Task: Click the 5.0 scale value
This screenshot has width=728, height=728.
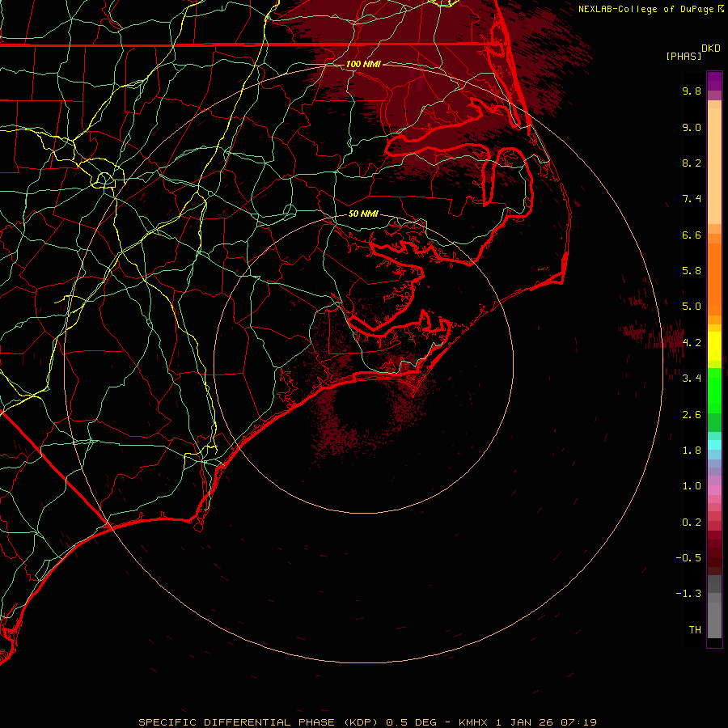Action: [692, 307]
